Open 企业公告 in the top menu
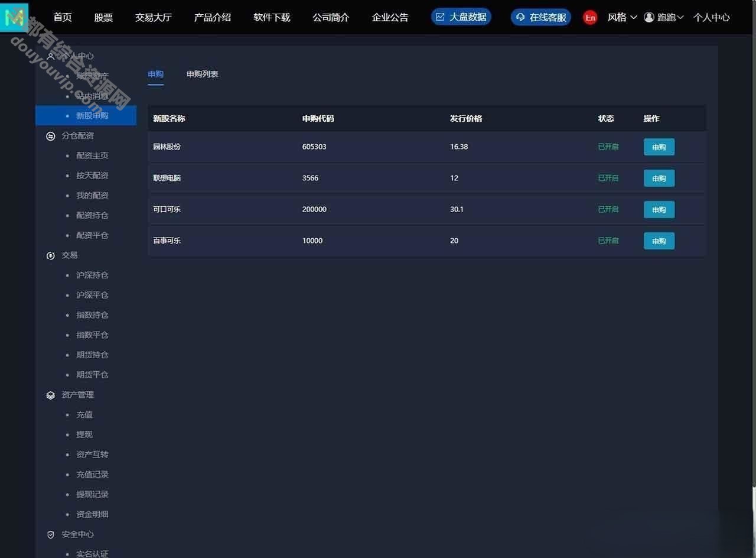Viewport: 756px width, 558px height. 390,17
